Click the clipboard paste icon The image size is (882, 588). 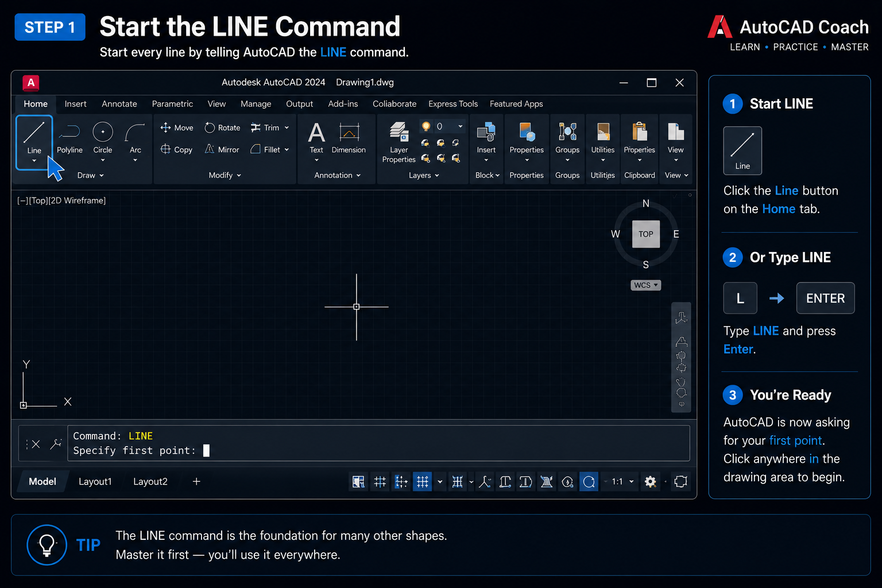[x=639, y=132]
